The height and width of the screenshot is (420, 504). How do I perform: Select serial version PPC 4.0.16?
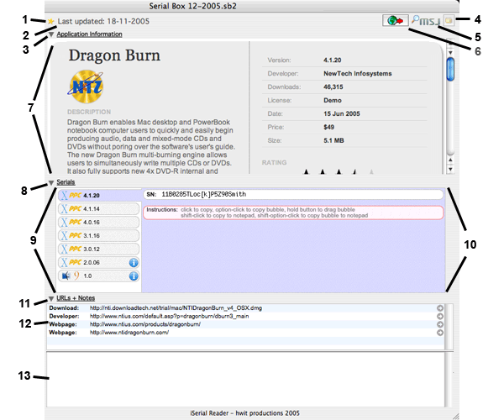[x=98, y=222]
